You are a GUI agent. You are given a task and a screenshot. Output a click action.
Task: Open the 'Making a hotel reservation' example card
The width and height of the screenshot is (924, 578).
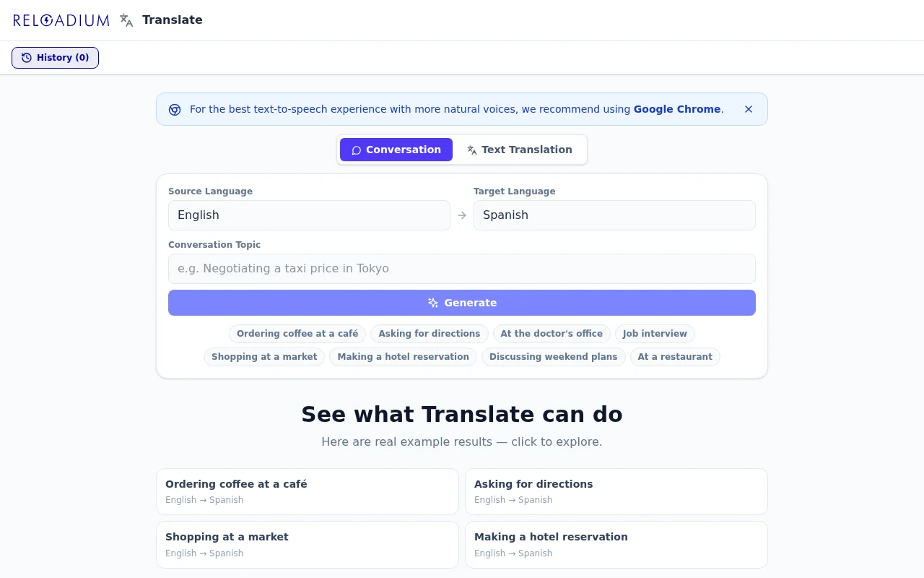(616, 545)
